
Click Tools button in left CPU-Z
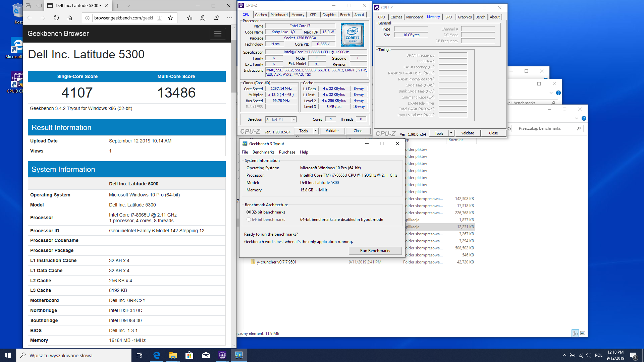304,131
